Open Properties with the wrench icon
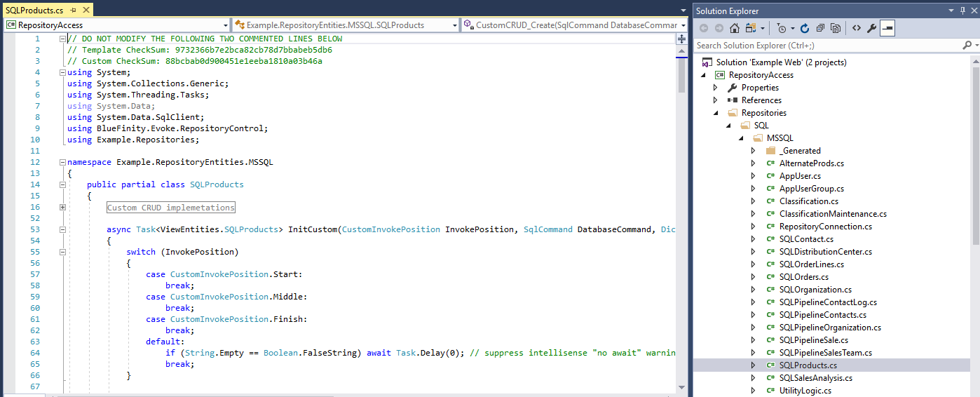 872,28
